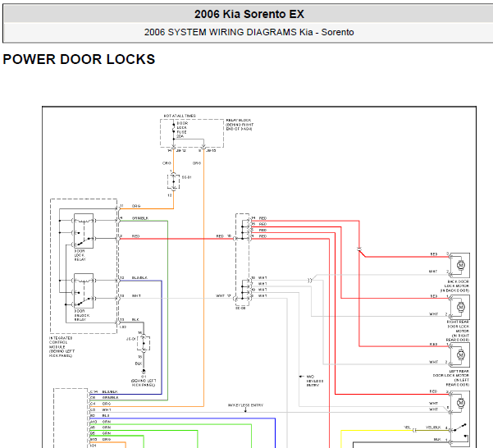Select the '2006 Kia Sorento EX' title
Screen dimensions: 493x448
point(249,14)
